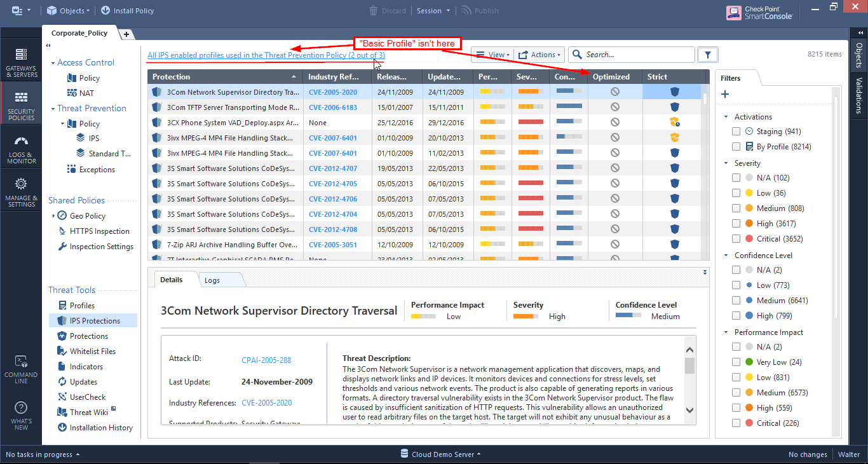Click the Threat Description scrollbar down arrow

pyautogui.click(x=689, y=411)
